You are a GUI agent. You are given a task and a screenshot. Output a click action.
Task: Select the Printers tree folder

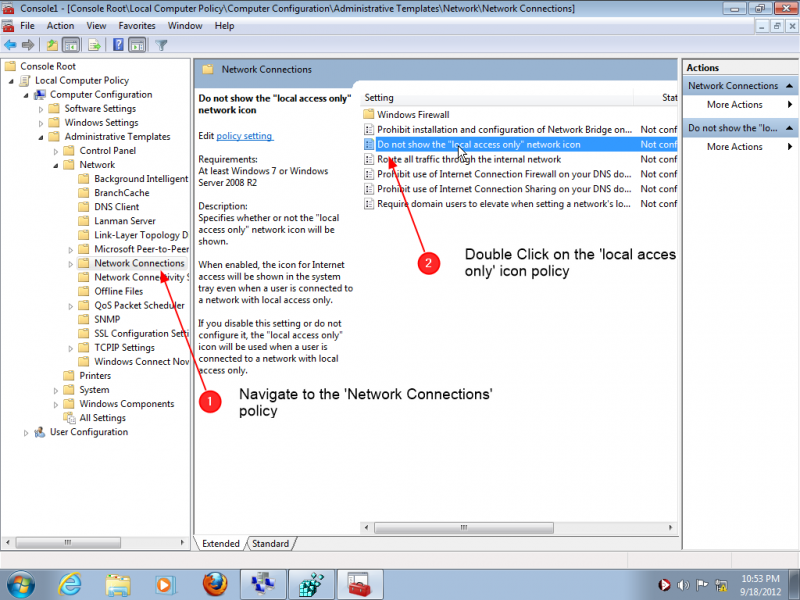click(x=95, y=376)
